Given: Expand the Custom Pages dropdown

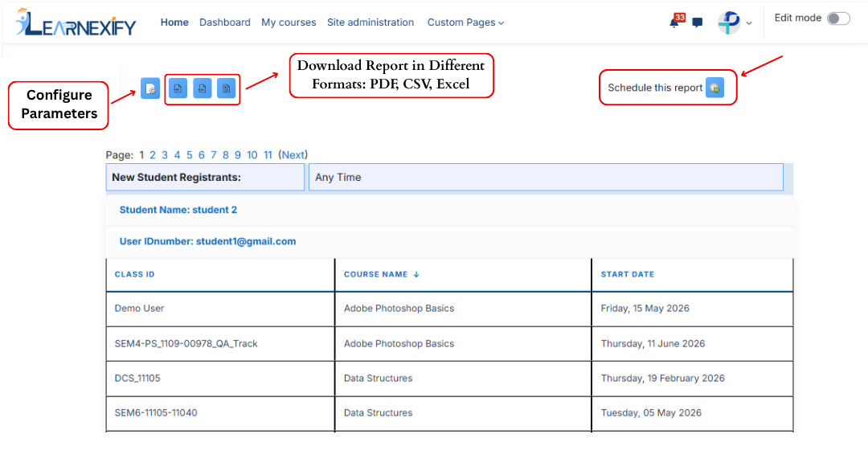Looking at the screenshot, I should [465, 23].
